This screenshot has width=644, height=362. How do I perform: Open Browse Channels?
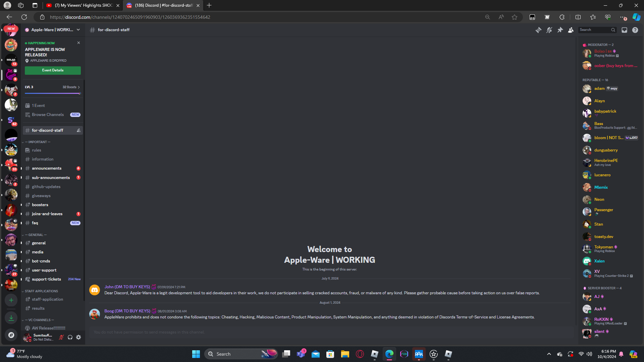(53, 115)
